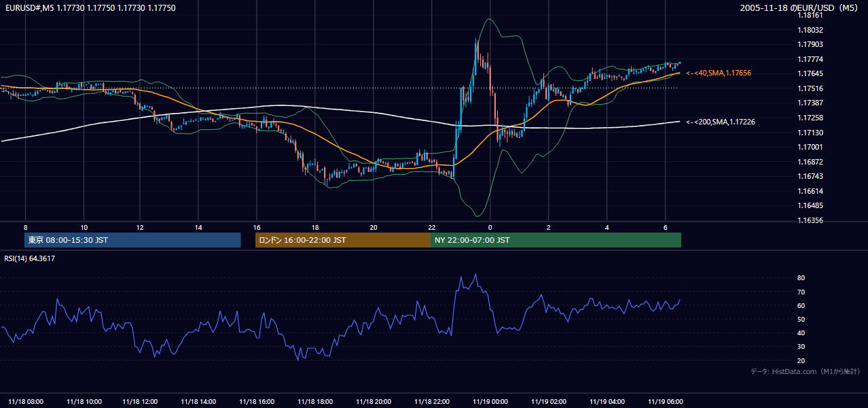Click the bottom time label 11/18 12:00

[141, 401]
